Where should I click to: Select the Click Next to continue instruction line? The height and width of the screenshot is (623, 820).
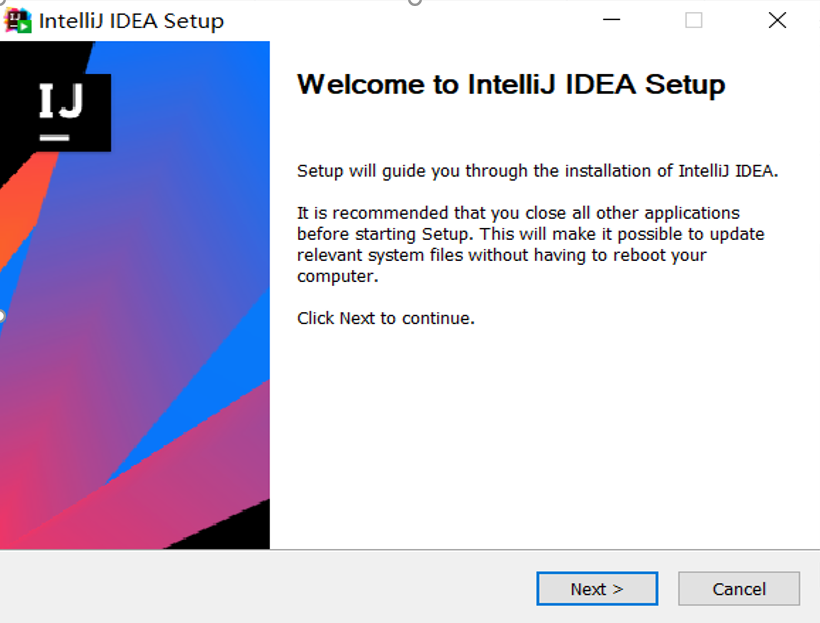(x=385, y=318)
